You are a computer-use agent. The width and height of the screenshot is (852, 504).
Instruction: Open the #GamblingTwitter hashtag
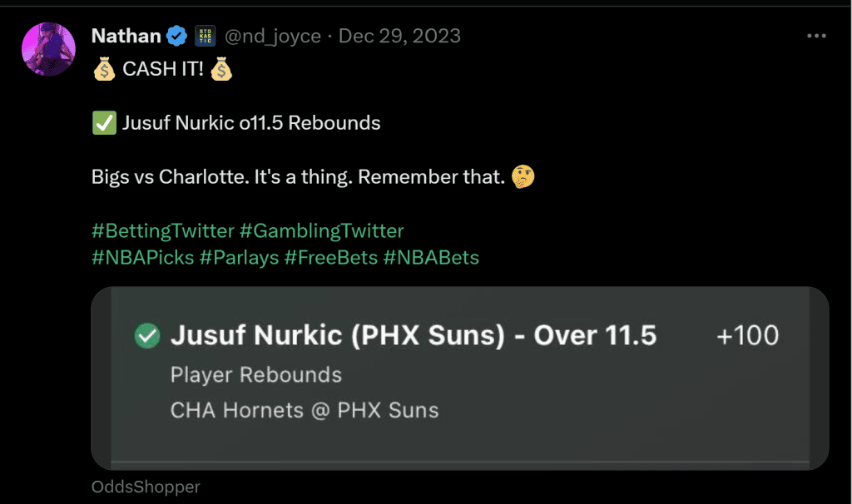tap(322, 231)
